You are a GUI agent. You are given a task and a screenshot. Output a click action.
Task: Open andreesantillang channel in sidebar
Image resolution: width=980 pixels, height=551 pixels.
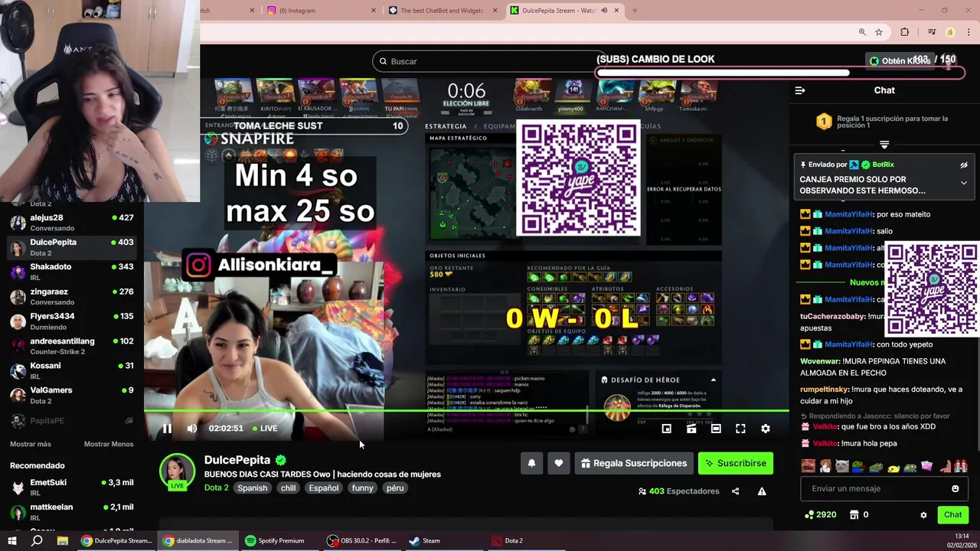coord(71,346)
